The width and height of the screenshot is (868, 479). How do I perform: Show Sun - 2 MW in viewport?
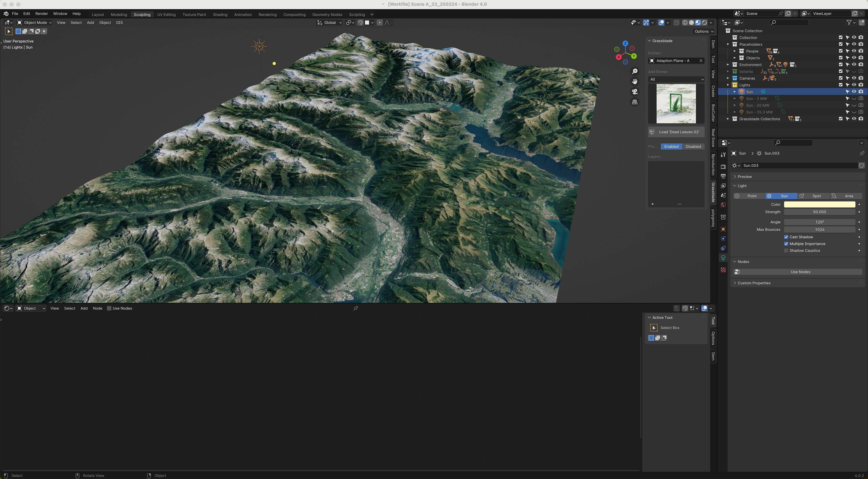click(854, 99)
